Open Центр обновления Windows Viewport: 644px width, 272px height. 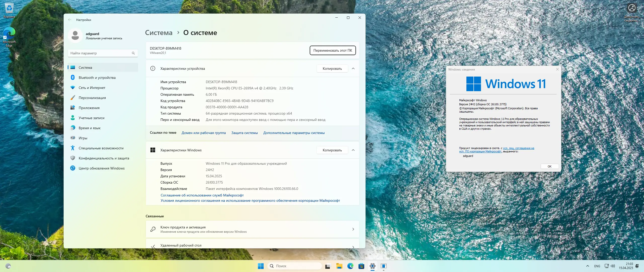coord(101,168)
